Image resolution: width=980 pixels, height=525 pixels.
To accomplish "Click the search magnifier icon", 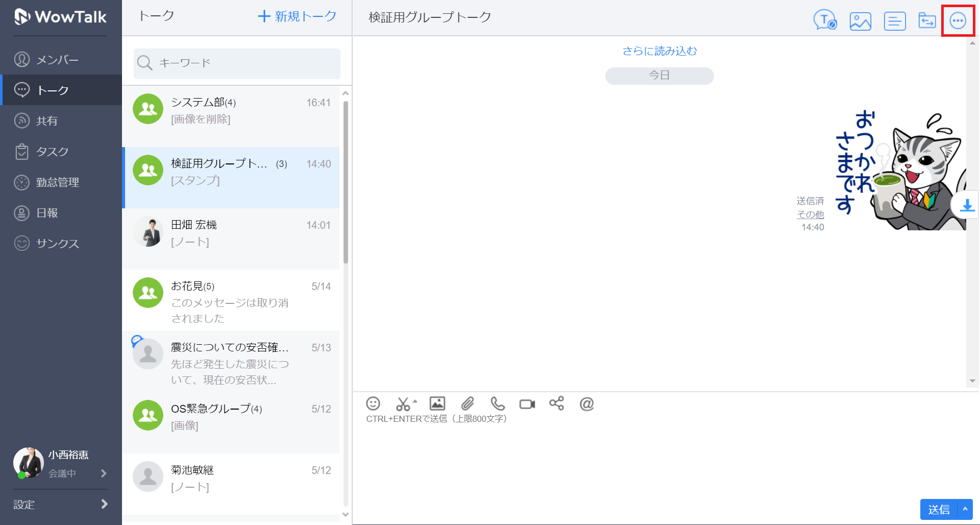I will [x=145, y=63].
